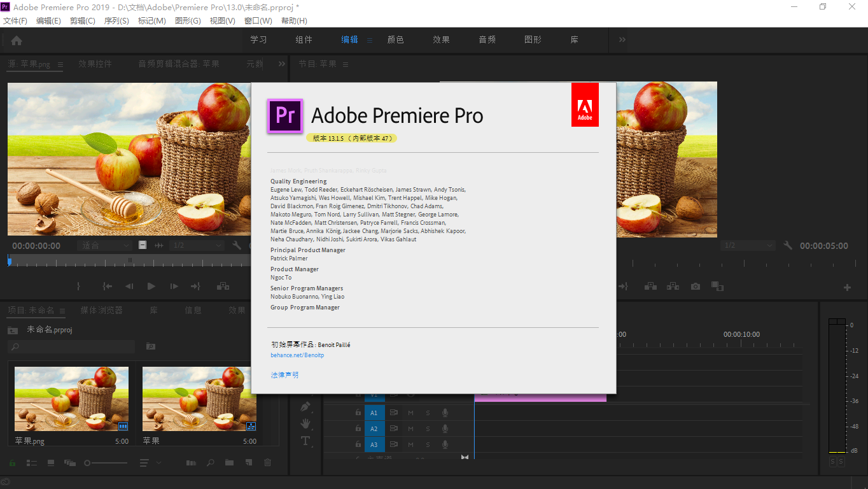
Task: Export frame with the camera icon
Action: 696,287
